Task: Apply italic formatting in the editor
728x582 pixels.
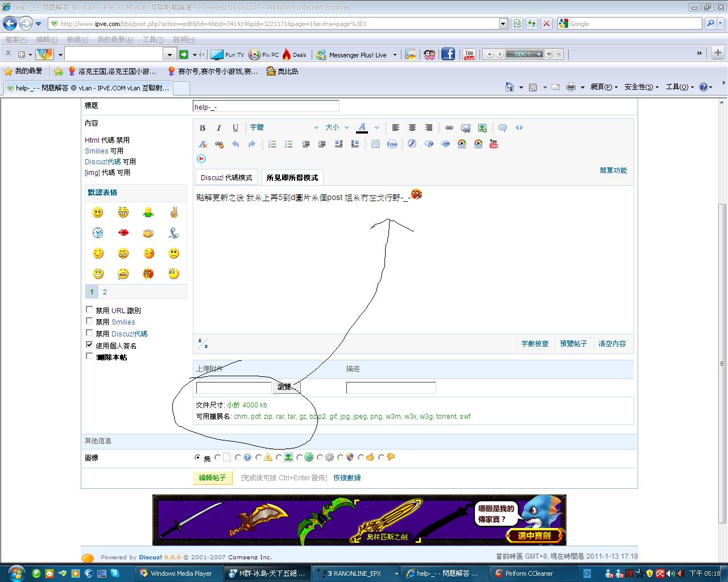Action: 218,128
